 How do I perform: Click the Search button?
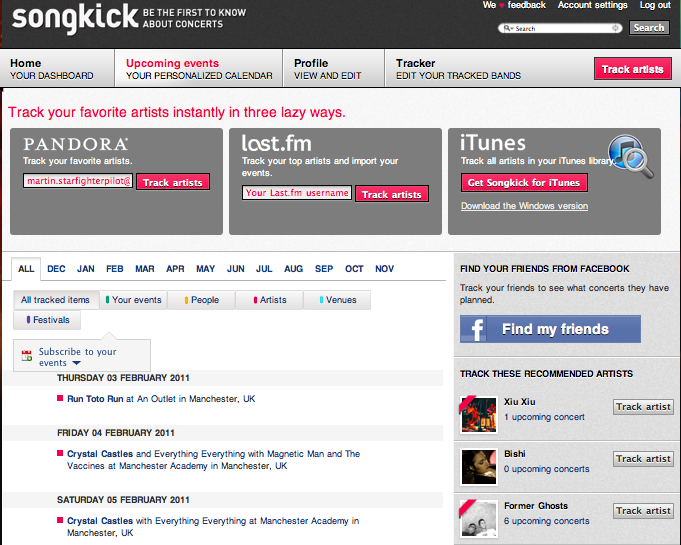tap(649, 28)
